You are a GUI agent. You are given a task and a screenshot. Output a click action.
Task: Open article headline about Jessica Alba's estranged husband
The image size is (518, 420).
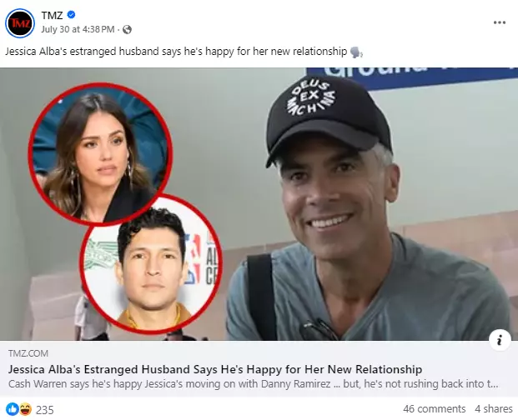[215, 369]
